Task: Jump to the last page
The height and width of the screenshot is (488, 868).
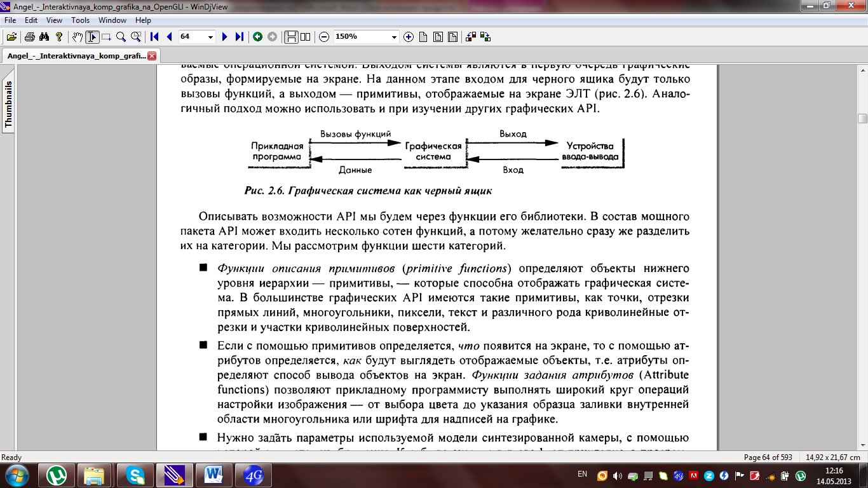Action: click(x=239, y=37)
